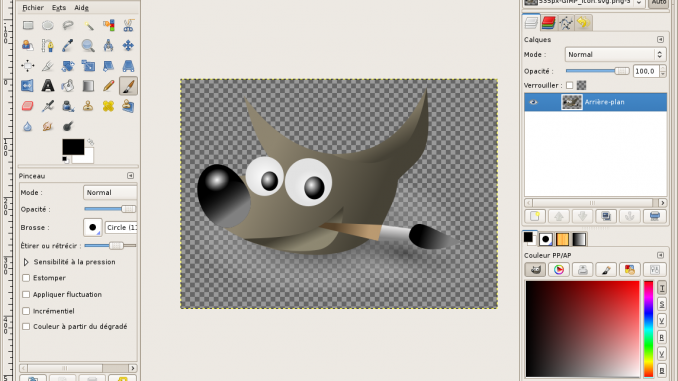
Task: Select the Measure compass tool
Action: click(108, 45)
